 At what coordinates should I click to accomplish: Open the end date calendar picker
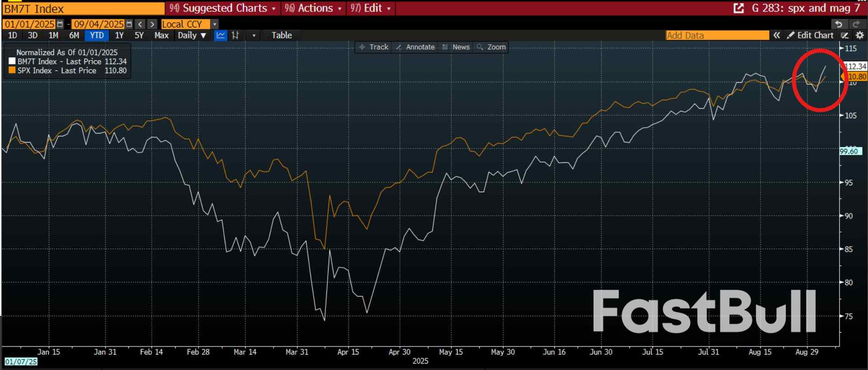point(129,24)
